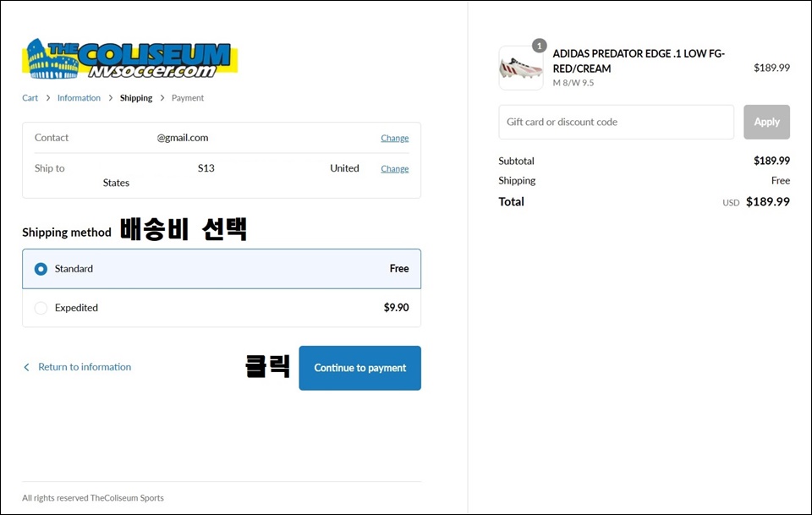812x515 pixels.
Task: Change the contact email
Action: 395,138
